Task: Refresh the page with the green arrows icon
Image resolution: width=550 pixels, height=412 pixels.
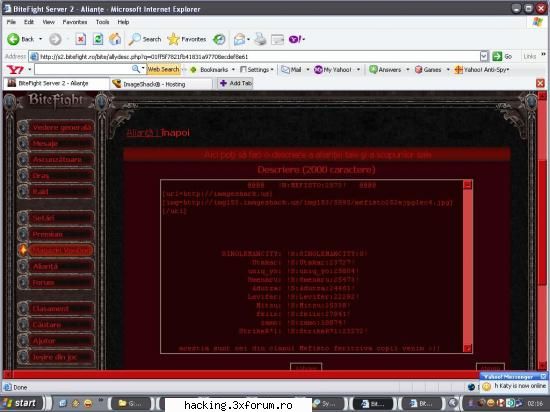Action: [98, 39]
